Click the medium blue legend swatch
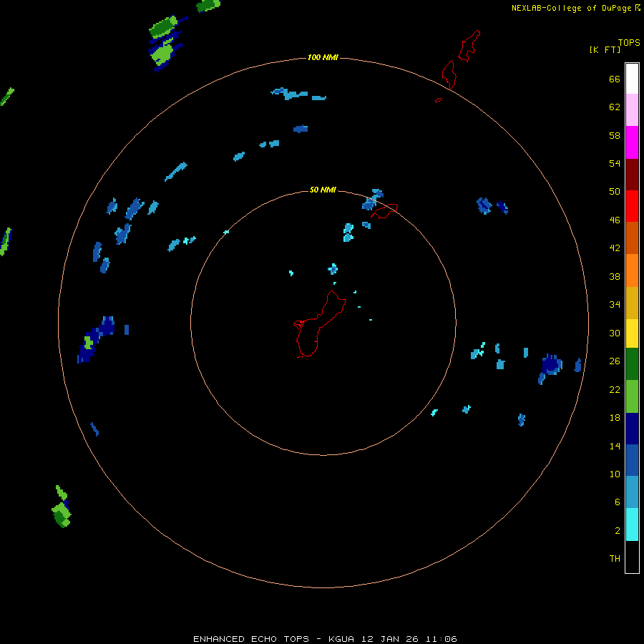The image size is (644, 644). point(632,460)
